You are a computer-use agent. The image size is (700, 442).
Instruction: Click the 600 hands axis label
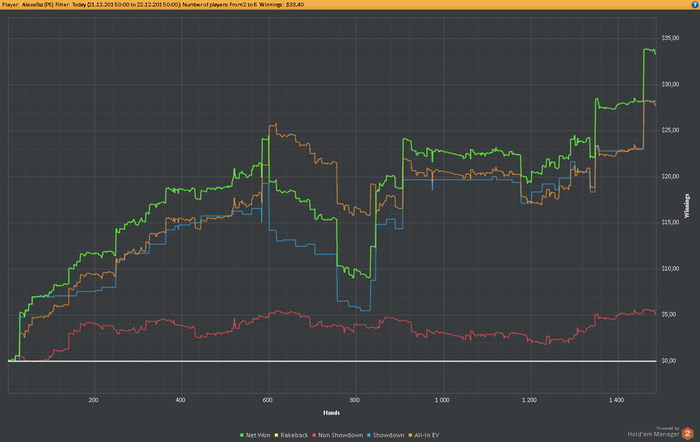(267, 400)
